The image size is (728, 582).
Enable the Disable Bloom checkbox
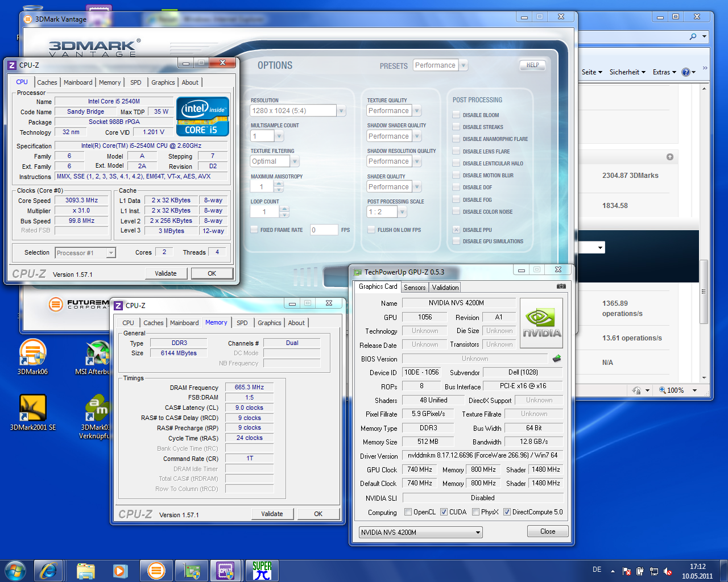456,115
